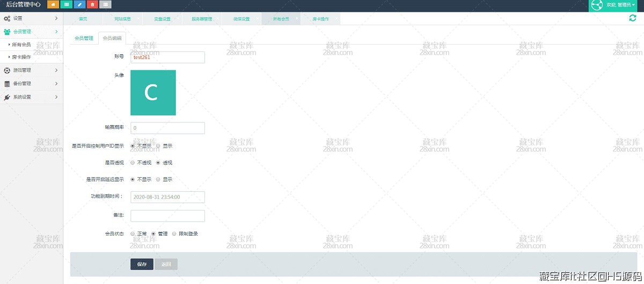Set 会员状态 to 限制登录

pyautogui.click(x=174, y=234)
